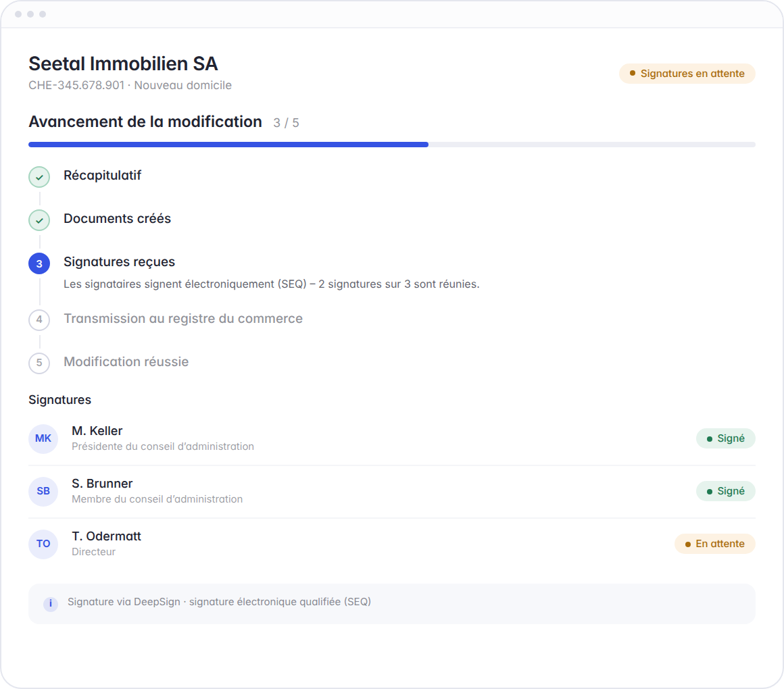784x689 pixels.
Task: Click Présidente du conseil d'administration role text
Action: [x=162, y=446]
